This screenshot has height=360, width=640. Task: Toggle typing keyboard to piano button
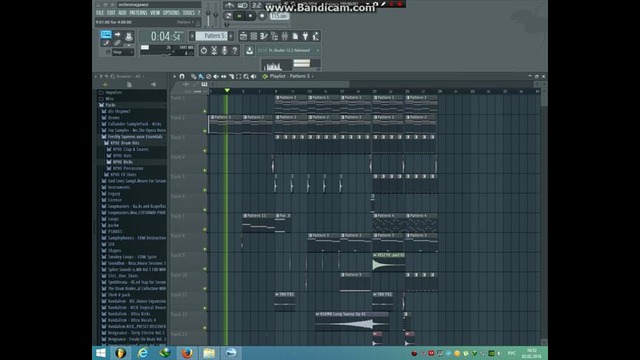[x=106, y=34]
